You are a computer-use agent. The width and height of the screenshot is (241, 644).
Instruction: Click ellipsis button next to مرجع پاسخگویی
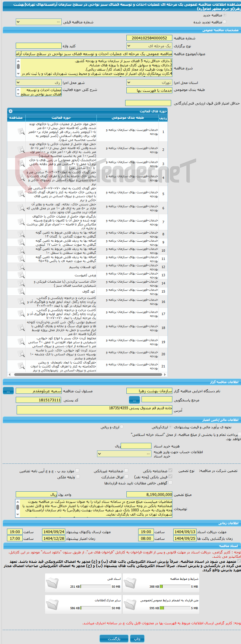pyautogui.click(x=135, y=400)
